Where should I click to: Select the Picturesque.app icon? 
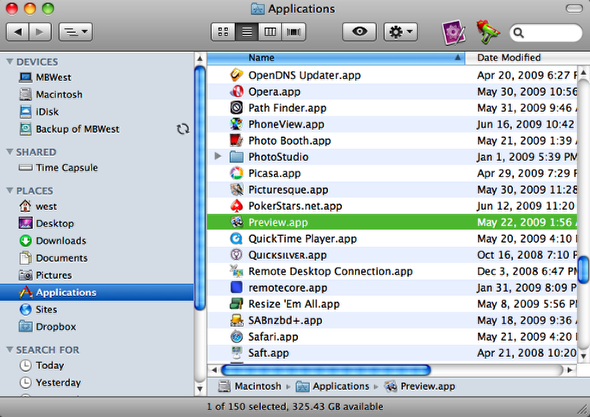pyautogui.click(x=236, y=189)
